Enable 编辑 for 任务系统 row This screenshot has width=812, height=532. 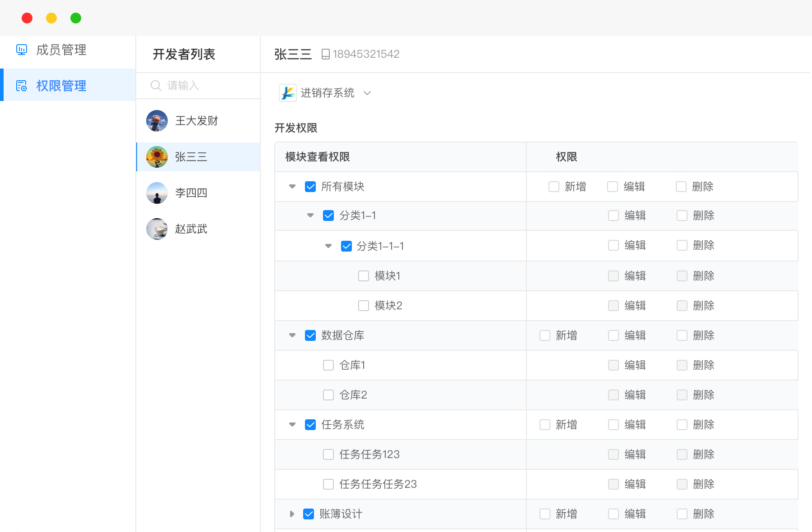coord(614,425)
